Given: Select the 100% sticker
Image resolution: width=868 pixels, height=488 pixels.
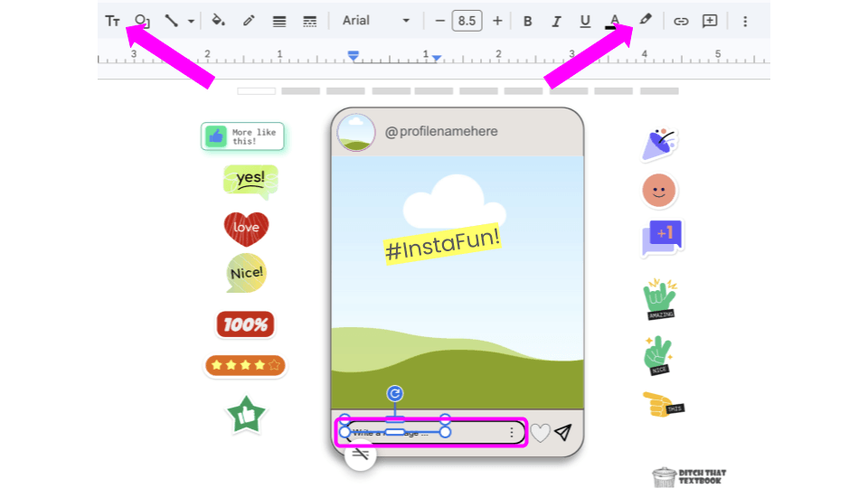Looking at the screenshot, I should [245, 324].
